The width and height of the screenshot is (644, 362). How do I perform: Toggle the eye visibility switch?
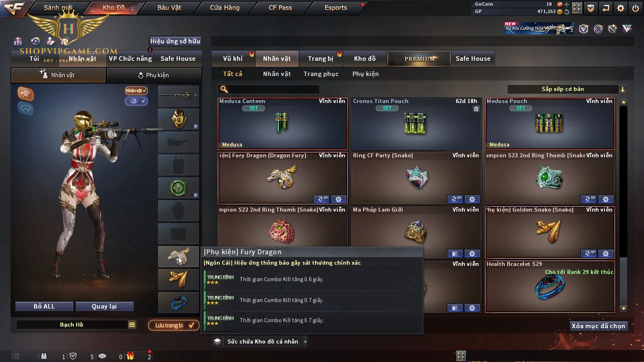pyautogui.click(x=136, y=101)
